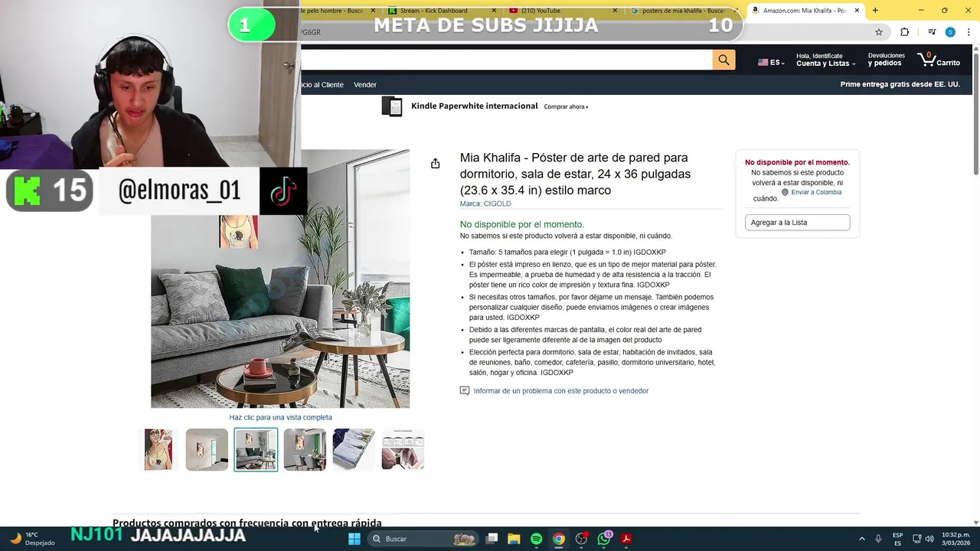The image size is (980, 551).
Task: Close the YouTube tab
Action: (x=615, y=11)
